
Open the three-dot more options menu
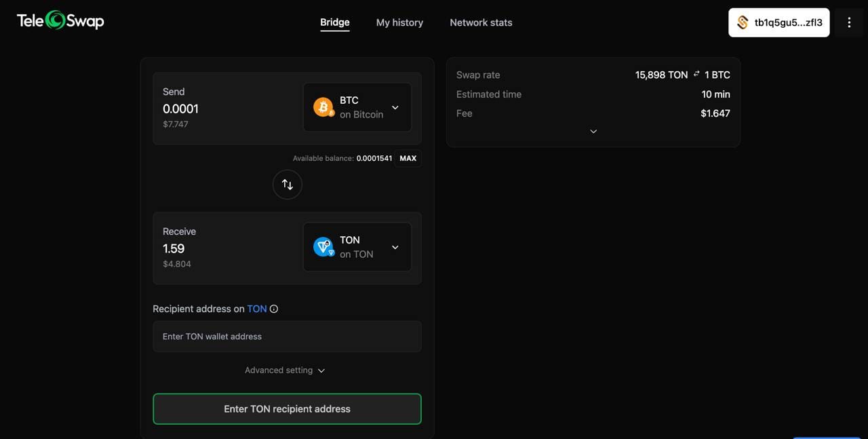pyautogui.click(x=849, y=22)
